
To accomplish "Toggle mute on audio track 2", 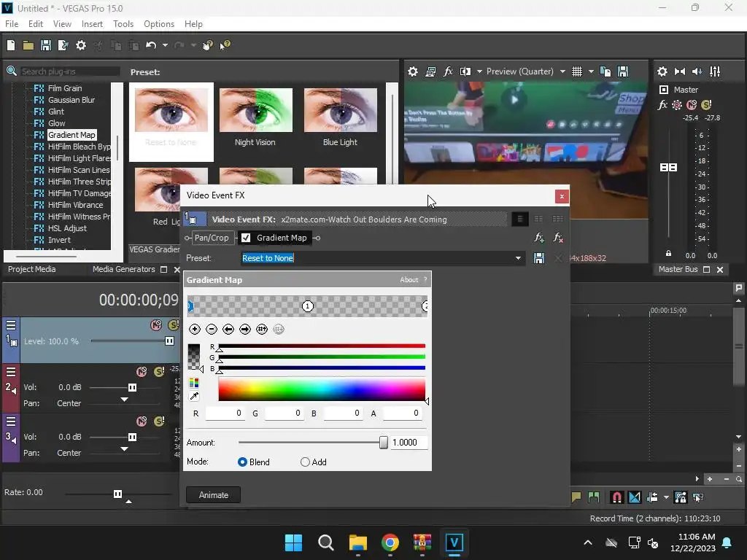I will 142,372.
